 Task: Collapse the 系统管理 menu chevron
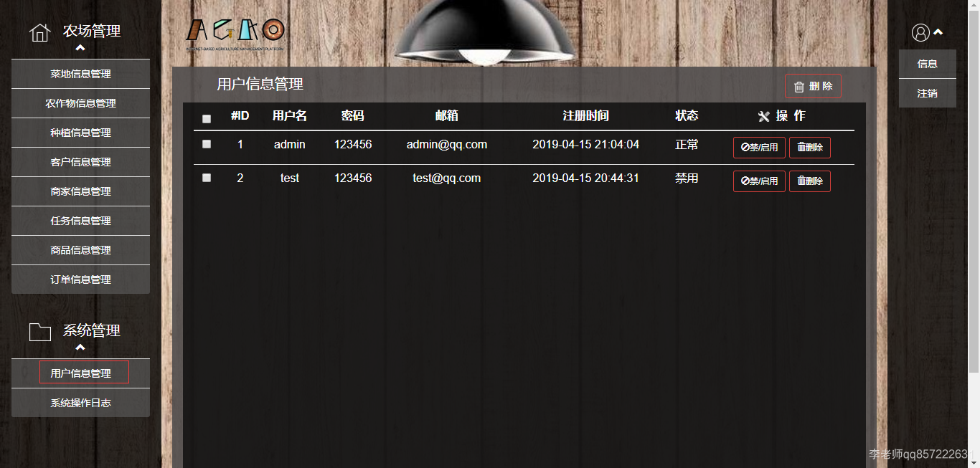80,348
